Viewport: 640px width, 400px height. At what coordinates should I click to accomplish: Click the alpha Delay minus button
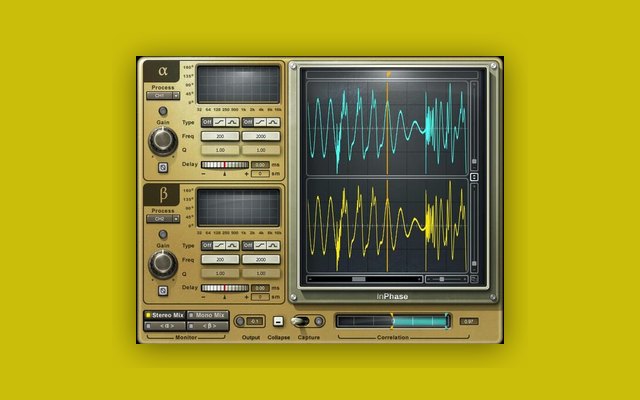tap(204, 174)
